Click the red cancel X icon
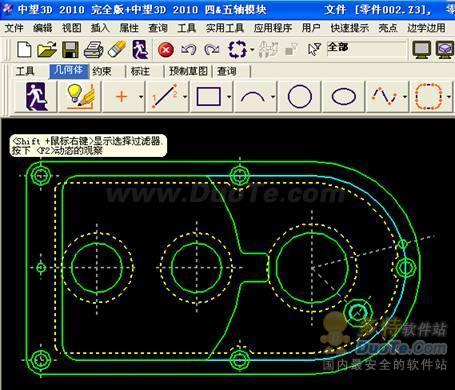Viewport: 455px width, 390px height. pyautogui.click(x=166, y=50)
